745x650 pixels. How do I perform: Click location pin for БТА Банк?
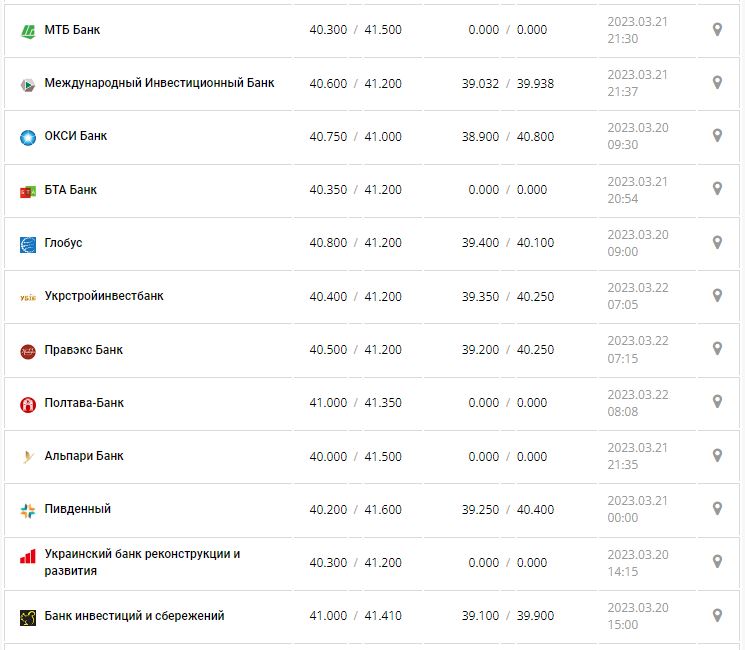click(717, 189)
